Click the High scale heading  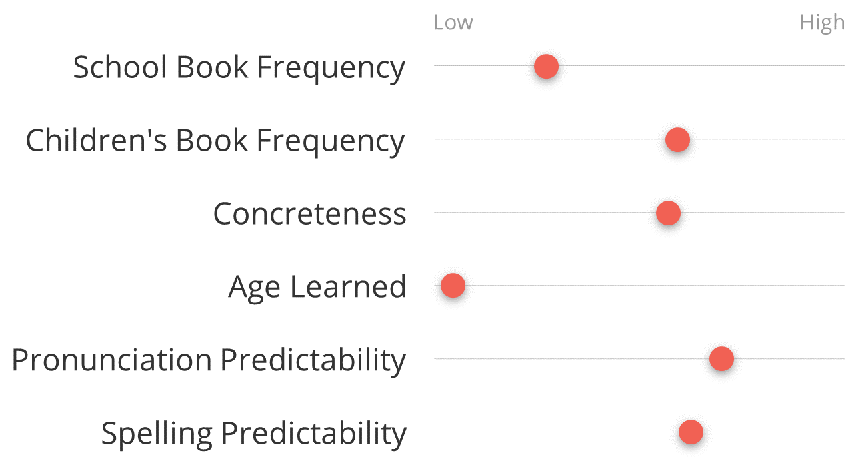(822, 23)
